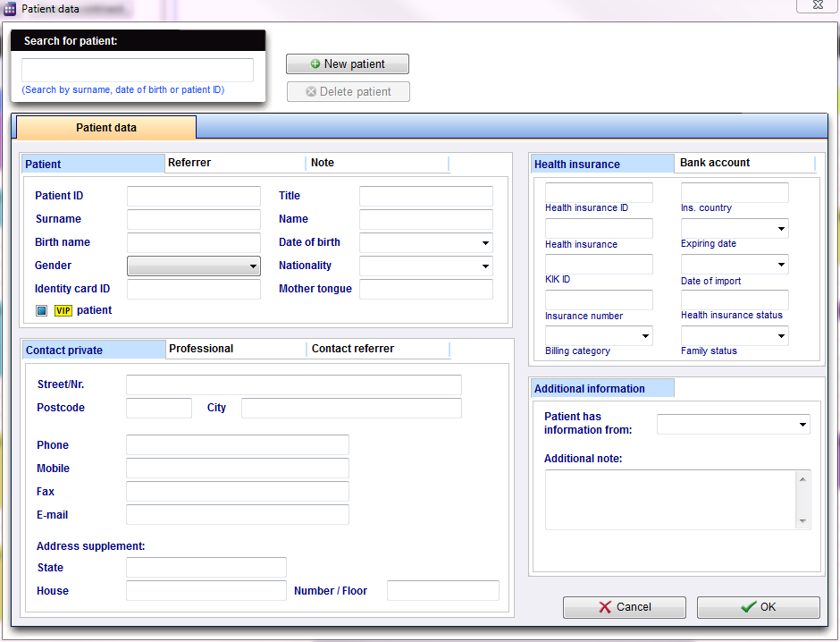Click the State field
The image size is (840, 642).
tap(206, 568)
